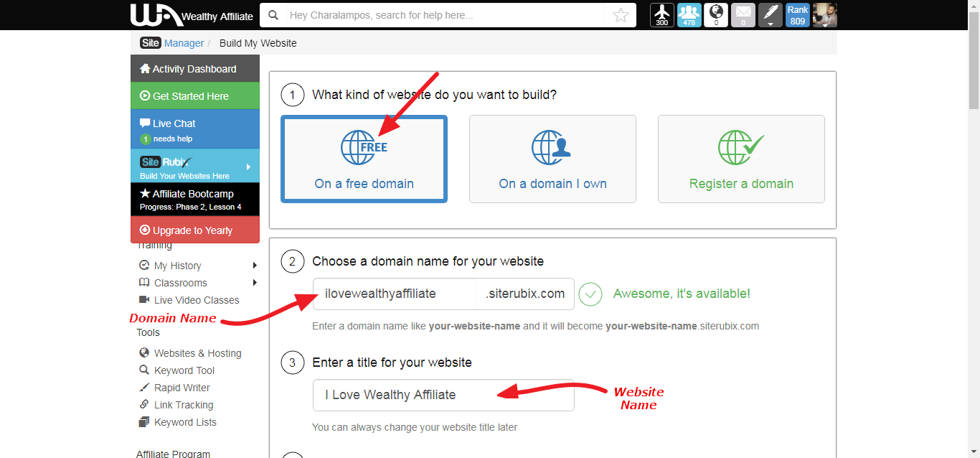This screenshot has height=458, width=980.
Task: Open SiteRubix Build Your Websites
Action: click(195, 167)
